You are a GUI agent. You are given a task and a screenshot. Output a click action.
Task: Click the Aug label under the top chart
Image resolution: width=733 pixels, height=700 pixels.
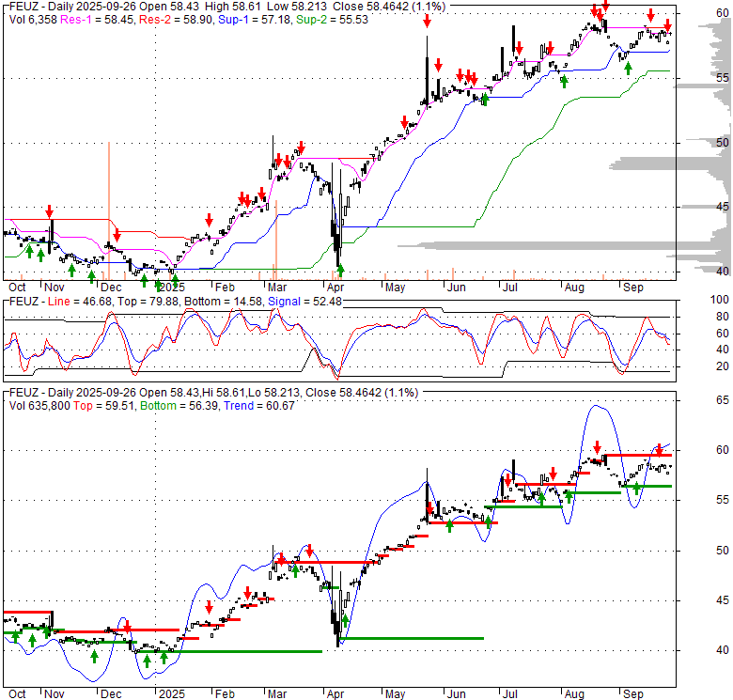(574, 288)
